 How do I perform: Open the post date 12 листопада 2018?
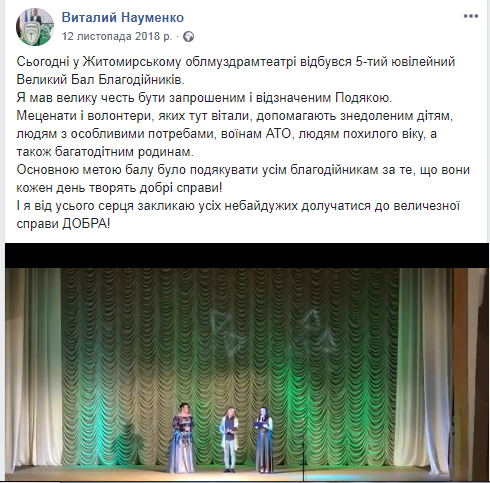(117, 36)
